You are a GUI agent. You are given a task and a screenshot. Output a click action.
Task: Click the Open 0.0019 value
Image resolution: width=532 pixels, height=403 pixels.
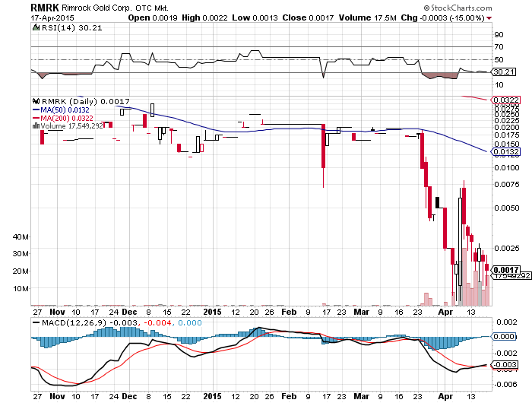pyautogui.click(x=153, y=17)
